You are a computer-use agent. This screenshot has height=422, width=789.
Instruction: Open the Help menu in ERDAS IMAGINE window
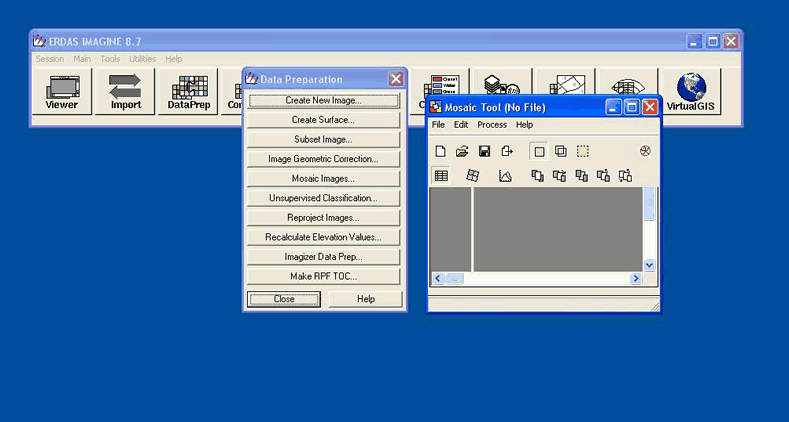tap(174, 59)
